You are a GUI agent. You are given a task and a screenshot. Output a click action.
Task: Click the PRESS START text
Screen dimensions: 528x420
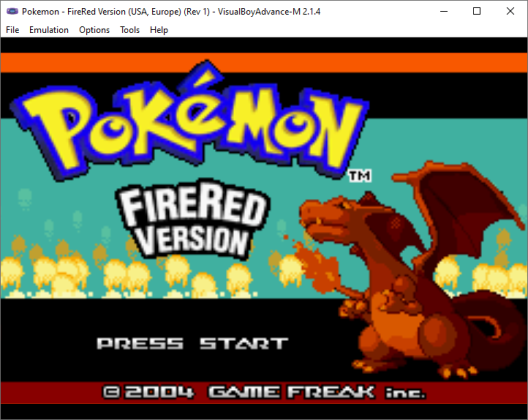point(192,344)
